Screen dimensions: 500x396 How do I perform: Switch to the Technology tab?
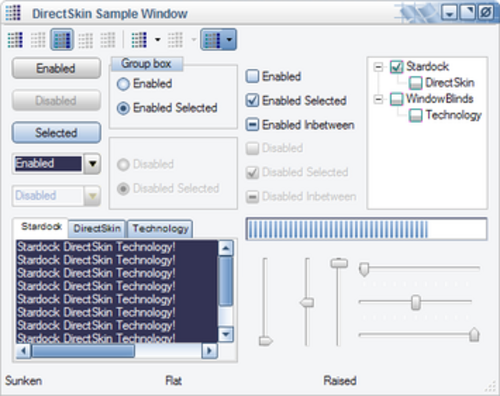coord(160,229)
